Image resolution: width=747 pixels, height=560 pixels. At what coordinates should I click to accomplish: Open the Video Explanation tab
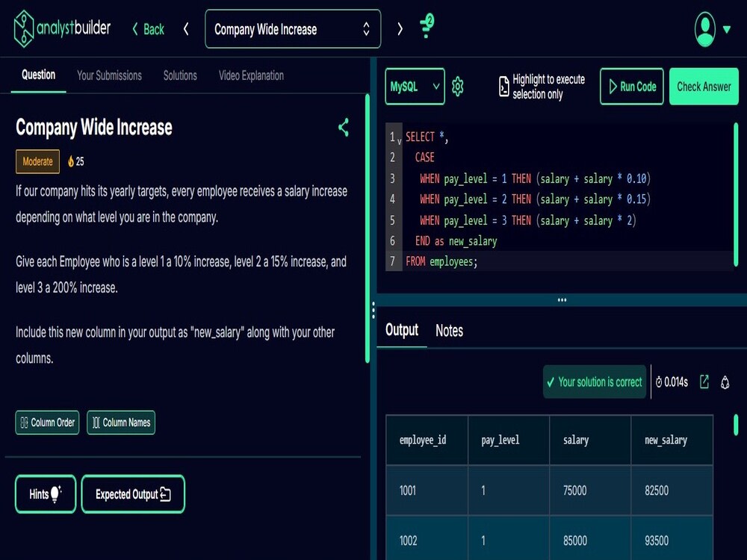(251, 75)
